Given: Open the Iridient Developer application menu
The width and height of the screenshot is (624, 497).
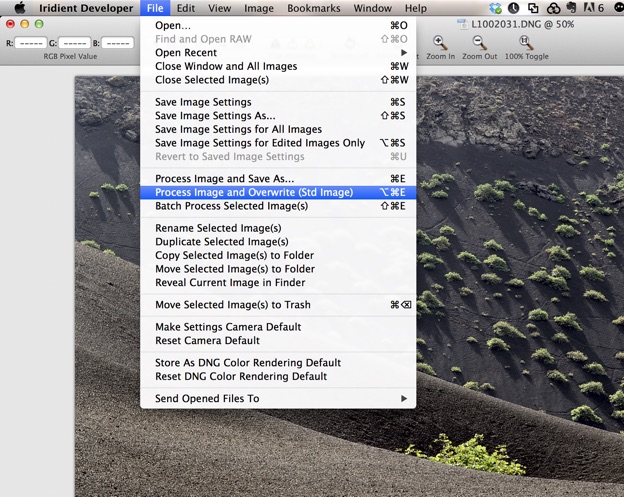Looking at the screenshot, I should [86, 8].
